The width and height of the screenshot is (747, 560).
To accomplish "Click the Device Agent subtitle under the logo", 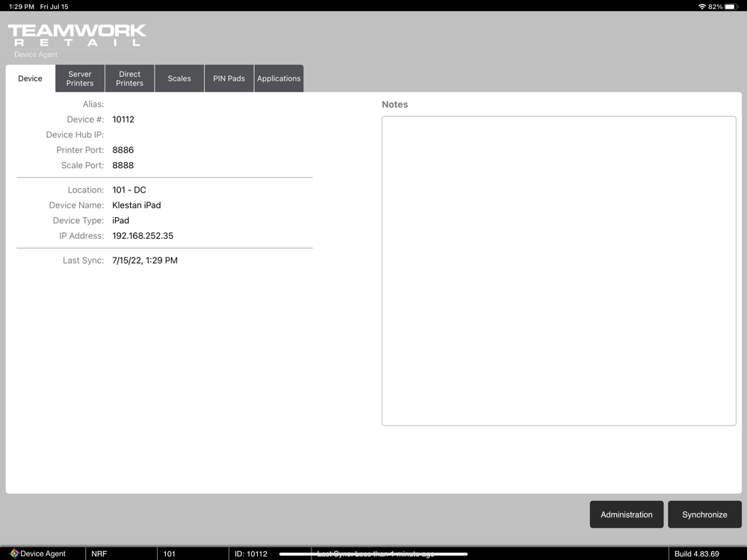I will 36,55.
